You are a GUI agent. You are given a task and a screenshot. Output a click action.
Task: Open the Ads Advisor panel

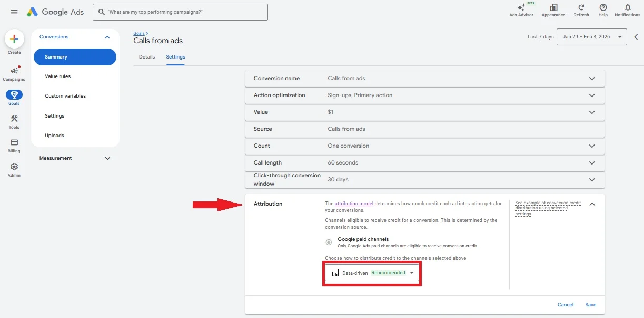[521, 9]
